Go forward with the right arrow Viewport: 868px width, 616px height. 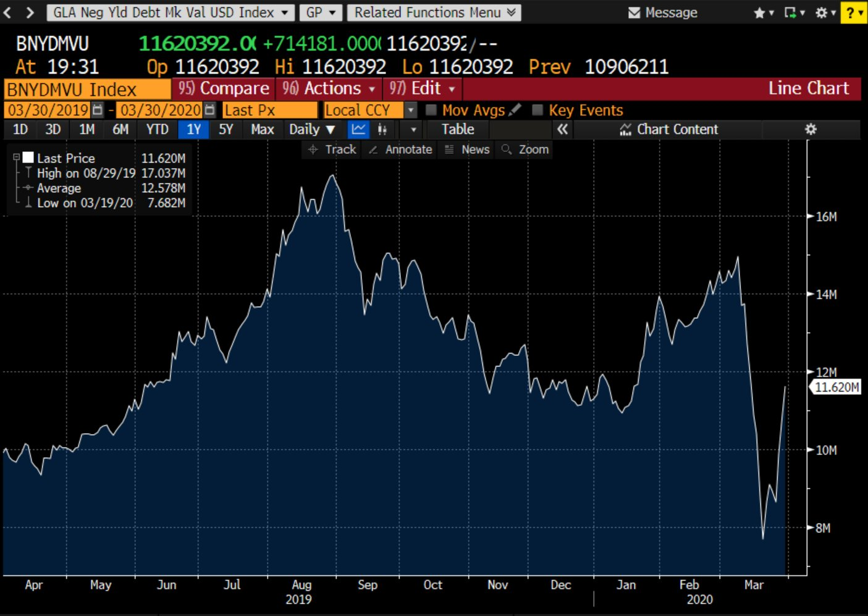click(30, 12)
